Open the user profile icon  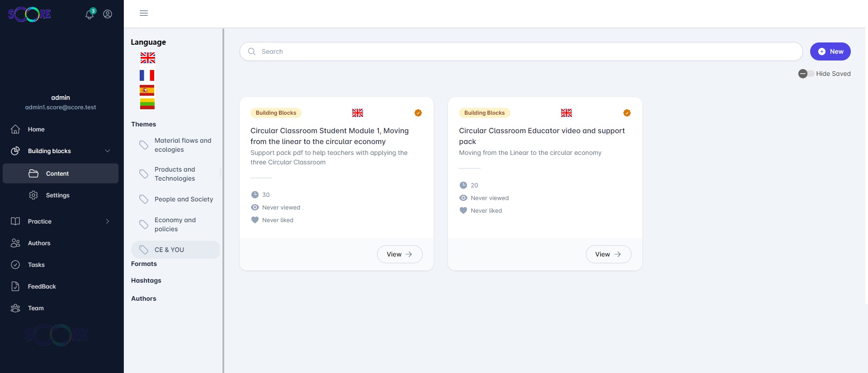[x=108, y=14]
